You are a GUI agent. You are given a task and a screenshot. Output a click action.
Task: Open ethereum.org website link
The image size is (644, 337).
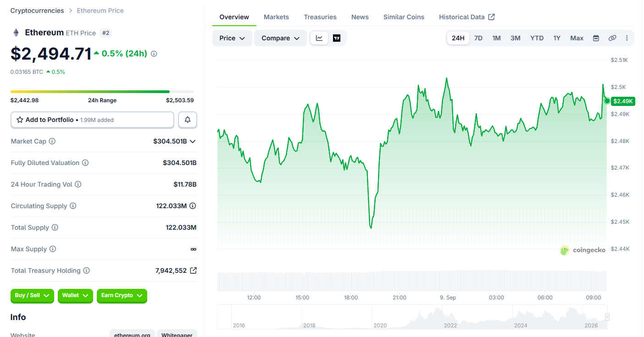(133, 334)
